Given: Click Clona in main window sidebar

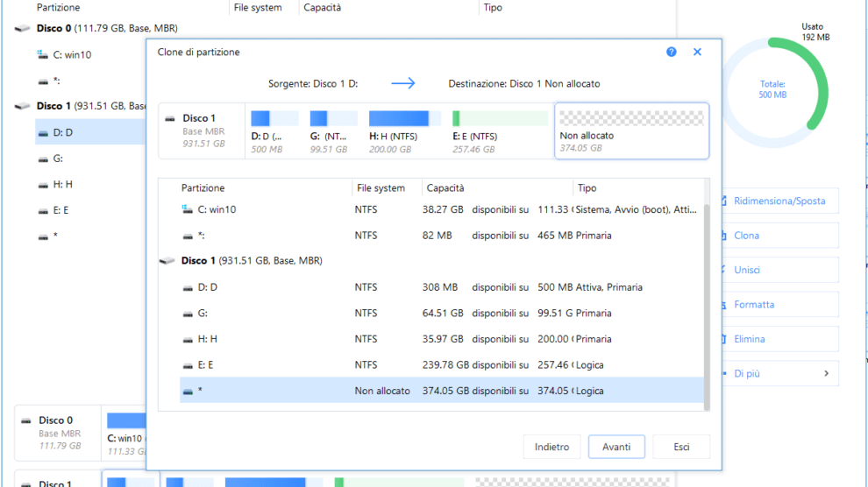Looking at the screenshot, I should [x=779, y=236].
